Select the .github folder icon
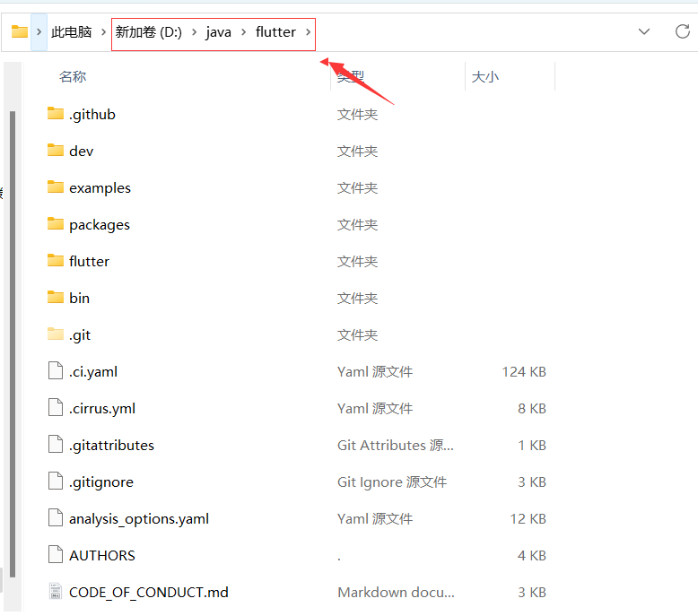The width and height of the screenshot is (698, 616). point(56,113)
